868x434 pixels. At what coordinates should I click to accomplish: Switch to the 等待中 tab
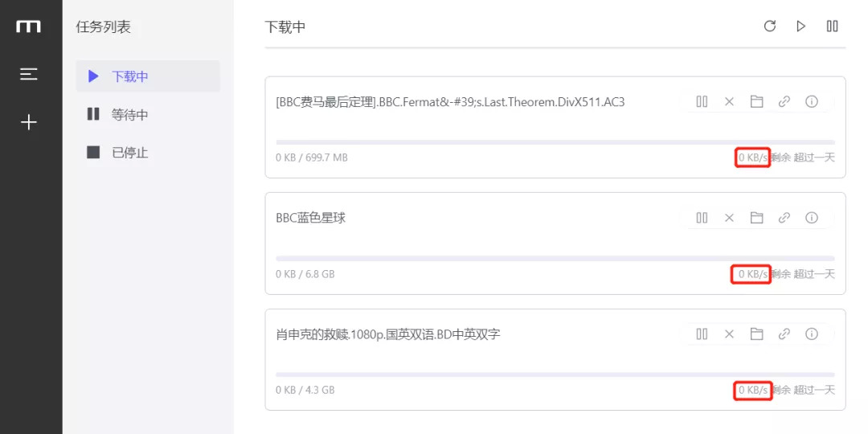coord(129,114)
